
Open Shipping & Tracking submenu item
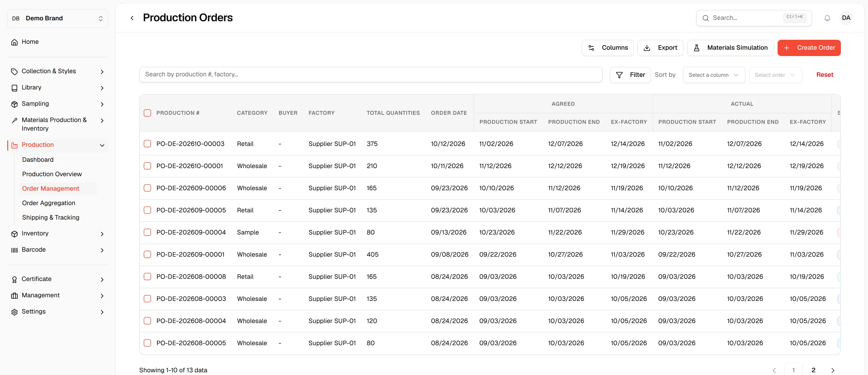click(x=51, y=217)
